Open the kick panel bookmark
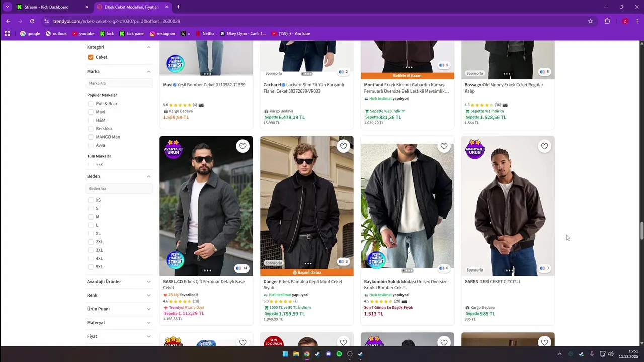This screenshot has height=362, width=644. [132, 34]
